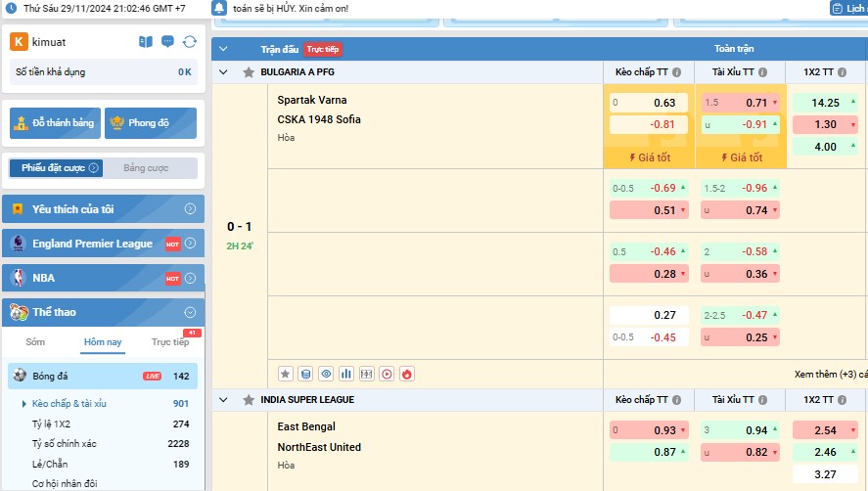
Task: Click the bar chart statistics icon under match
Action: pyautogui.click(x=346, y=374)
